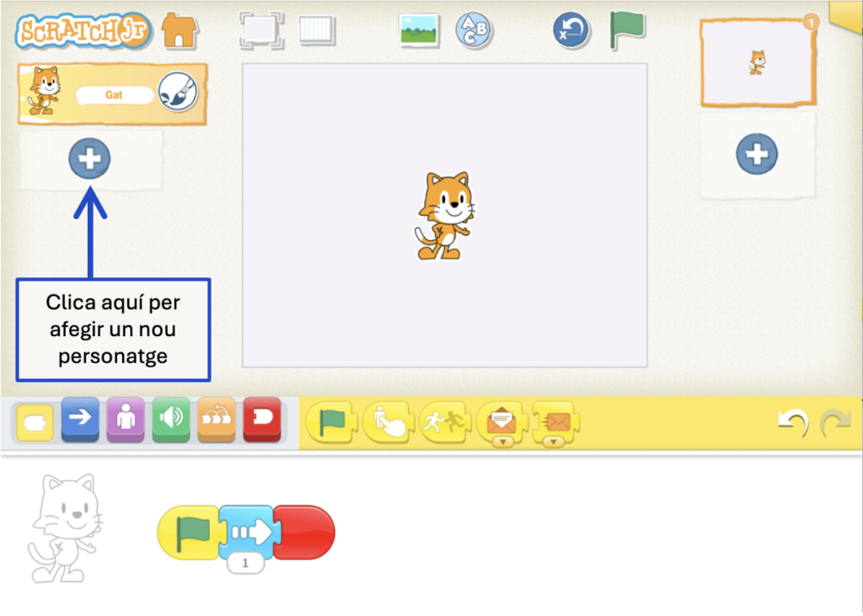Click the Home icon
Image resolution: width=863 pixels, height=616 pixels.
click(179, 30)
